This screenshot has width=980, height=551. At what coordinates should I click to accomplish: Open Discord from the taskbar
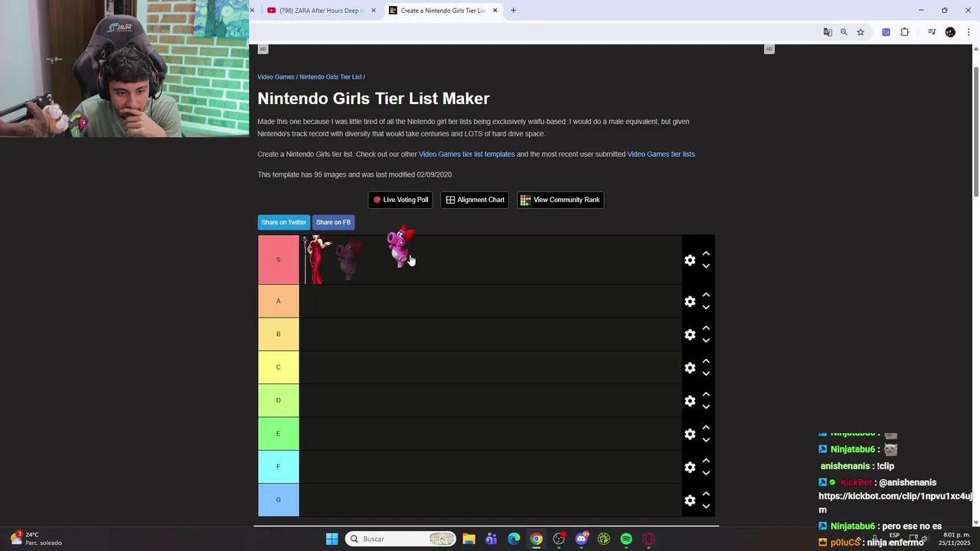tap(582, 539)
